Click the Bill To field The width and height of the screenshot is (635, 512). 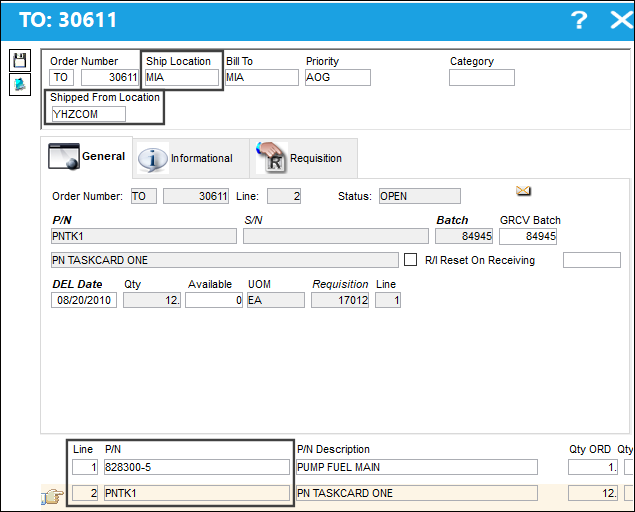(262, 77)
